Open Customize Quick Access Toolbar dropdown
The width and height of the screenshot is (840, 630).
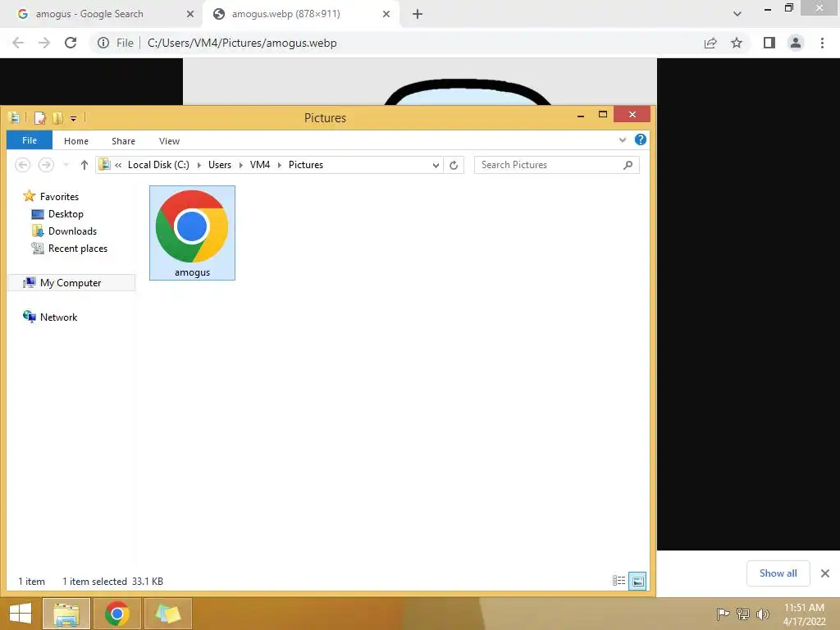pos(73,118)
